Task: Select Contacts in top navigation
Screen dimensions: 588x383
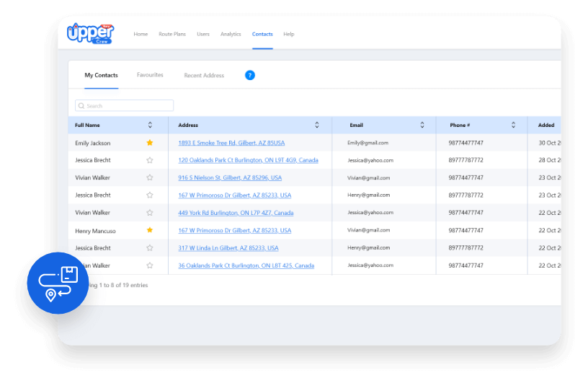Action: 262,34
